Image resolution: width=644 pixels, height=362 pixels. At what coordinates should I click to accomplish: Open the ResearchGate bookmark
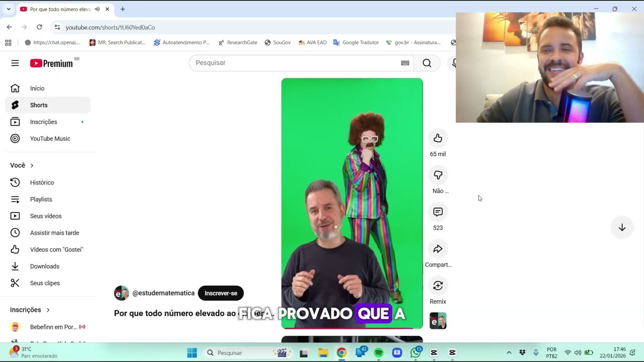pyautogui.click(x=237, y=43)
